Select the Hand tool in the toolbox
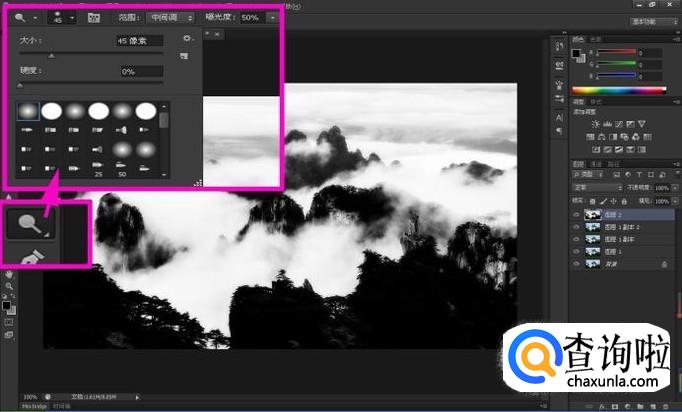Image resolution: width=682 pixels, height=412 pixels. coord(9,275)
